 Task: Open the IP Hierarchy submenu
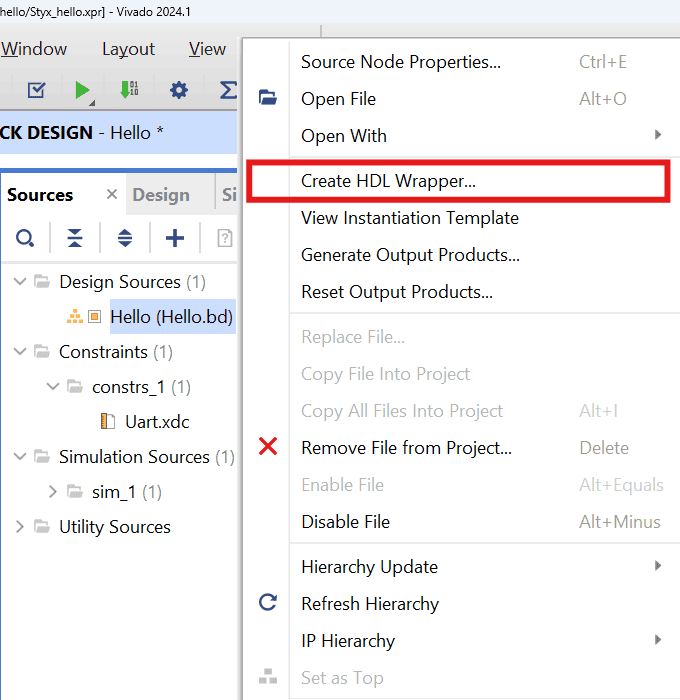point(348,641)
